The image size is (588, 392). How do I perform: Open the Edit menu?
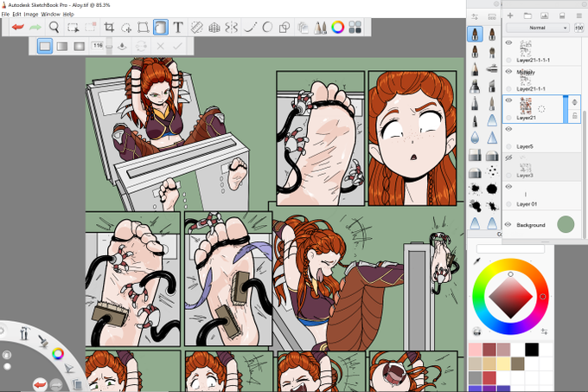coord(16,14)
